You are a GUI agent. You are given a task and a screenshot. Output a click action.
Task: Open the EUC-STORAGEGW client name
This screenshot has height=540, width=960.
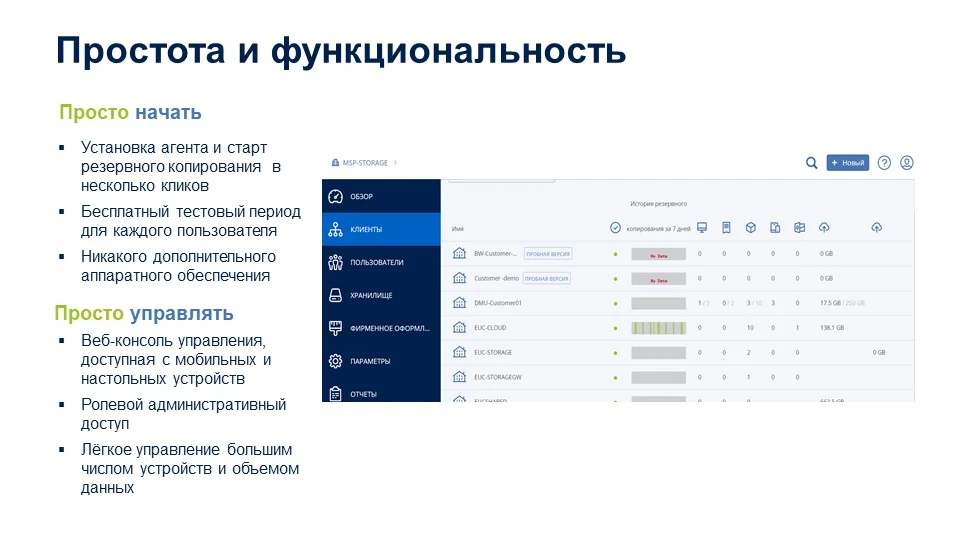tap(498, 377)
